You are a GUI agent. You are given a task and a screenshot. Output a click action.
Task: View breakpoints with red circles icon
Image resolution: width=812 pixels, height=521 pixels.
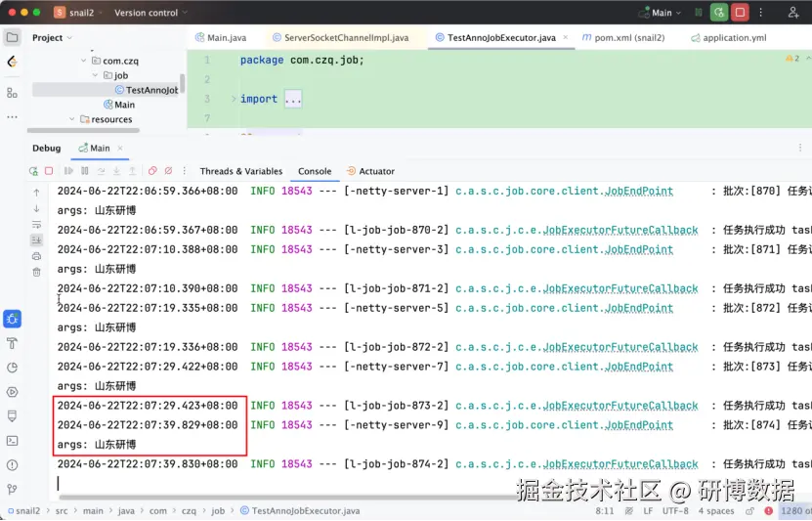(x=152, y=171)
